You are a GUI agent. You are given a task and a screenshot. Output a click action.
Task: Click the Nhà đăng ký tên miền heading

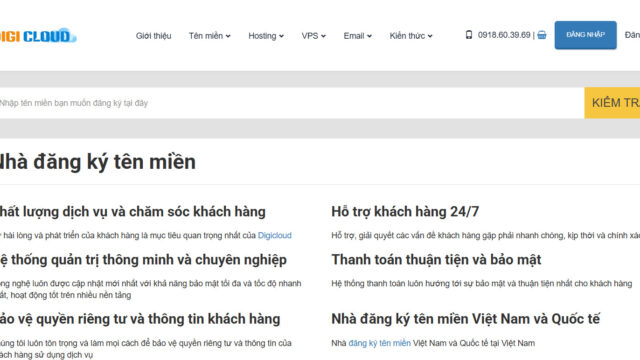(x=98, y=162)
